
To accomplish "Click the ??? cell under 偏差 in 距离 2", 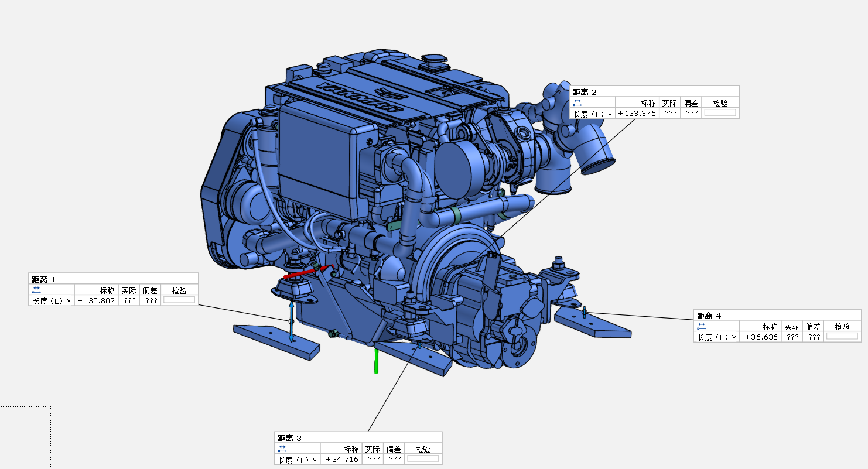I will click(692, 114).
